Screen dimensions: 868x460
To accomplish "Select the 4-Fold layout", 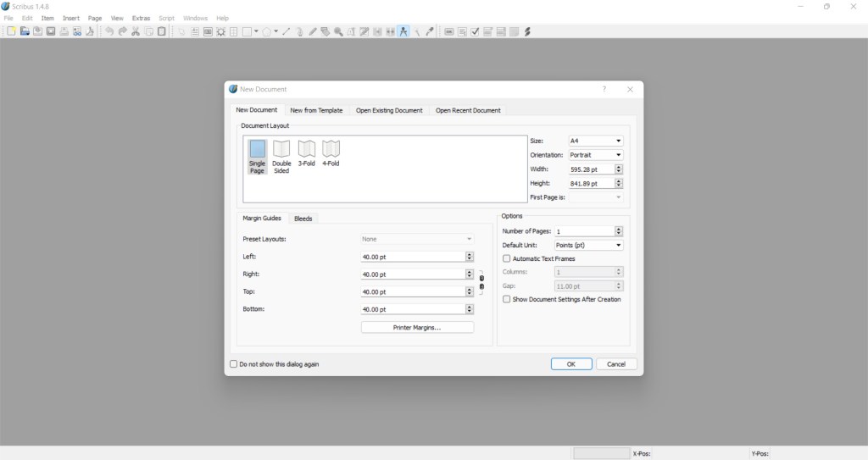I will [x=331, y=153].
